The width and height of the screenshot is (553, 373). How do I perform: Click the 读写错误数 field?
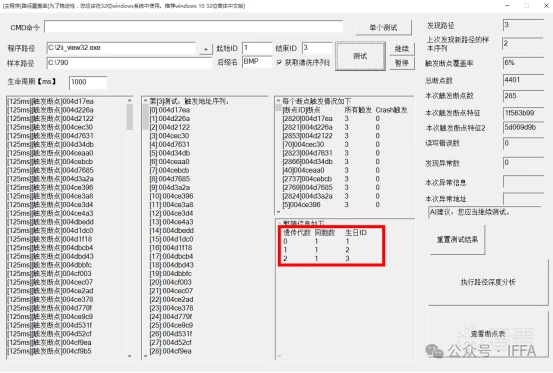point(523,143)
